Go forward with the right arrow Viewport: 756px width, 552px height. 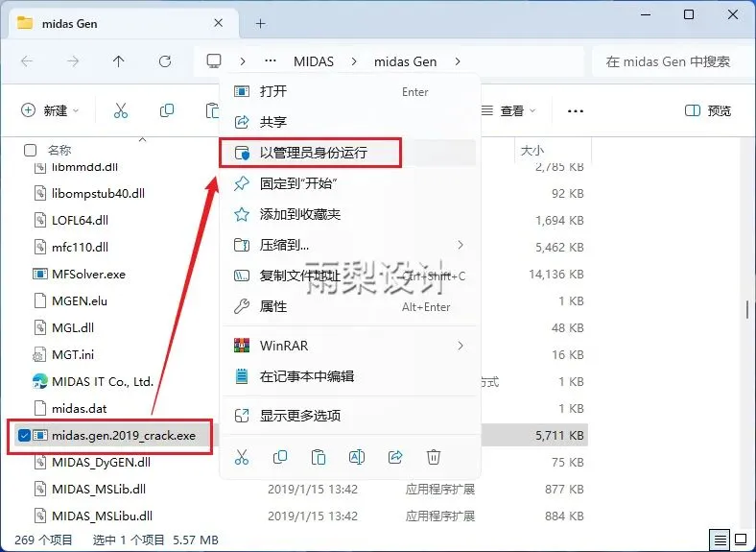point(73,61)
